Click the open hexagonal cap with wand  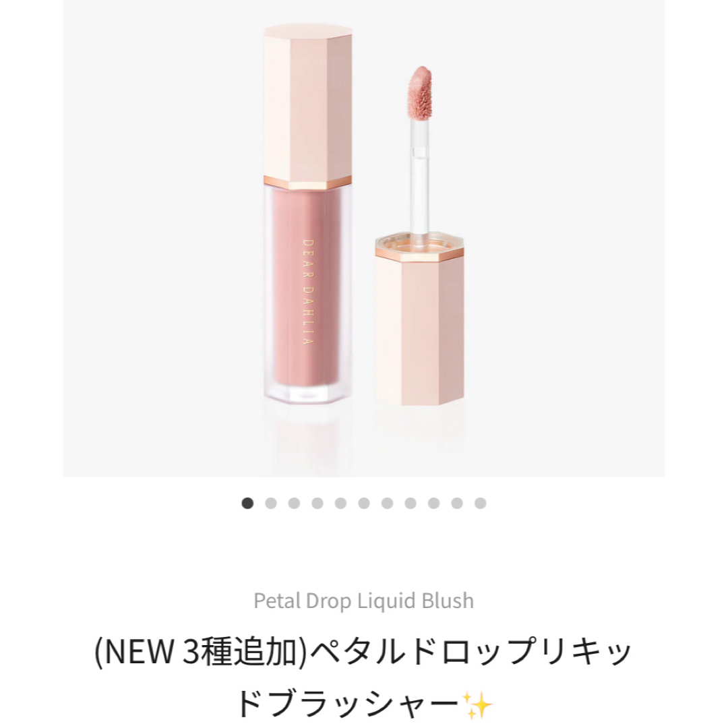419,320
